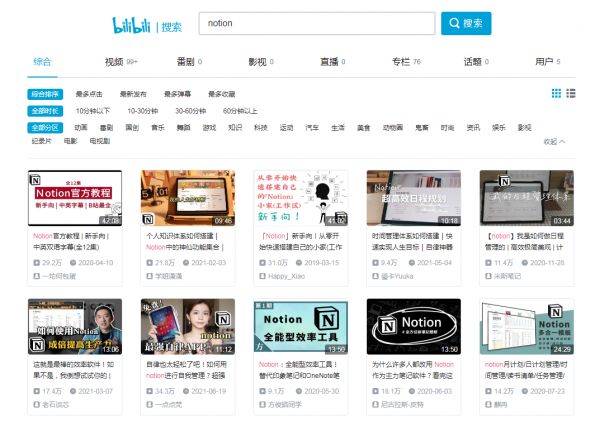The height and width of the screenshot is (421, 600).
Task: Select the 全部分区 category filter
Action: [45, 128]
